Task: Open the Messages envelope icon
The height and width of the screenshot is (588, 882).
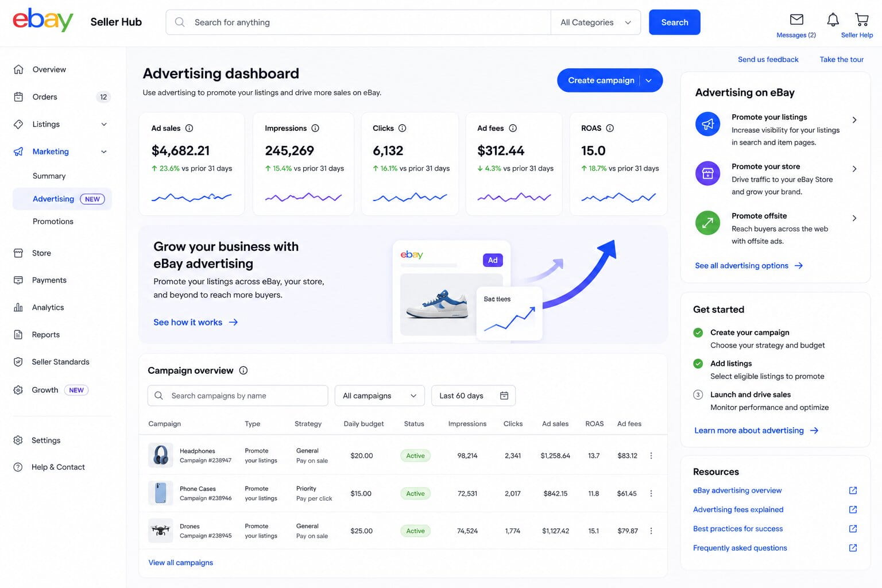Action: click(796, 20)
